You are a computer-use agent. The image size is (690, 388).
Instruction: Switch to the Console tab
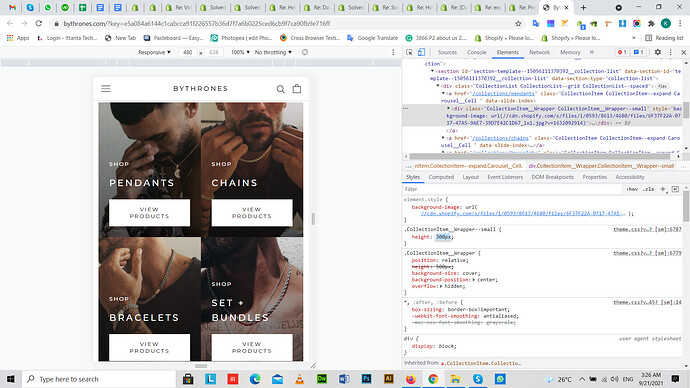(477, 52)
